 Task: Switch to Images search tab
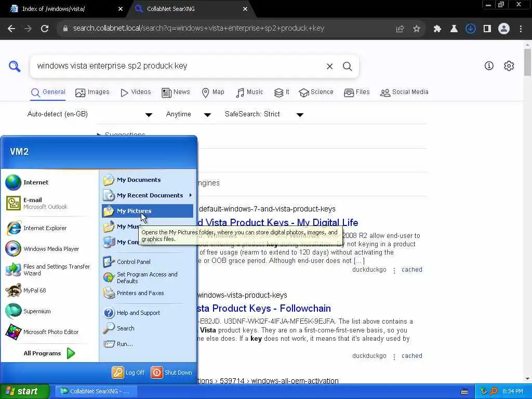[x=92, y=92]
